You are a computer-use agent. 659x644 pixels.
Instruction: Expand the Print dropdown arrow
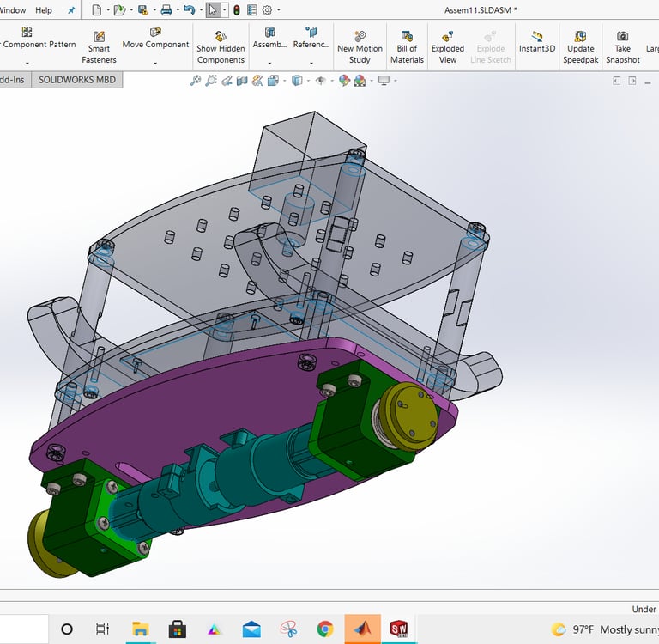[178, 10]
